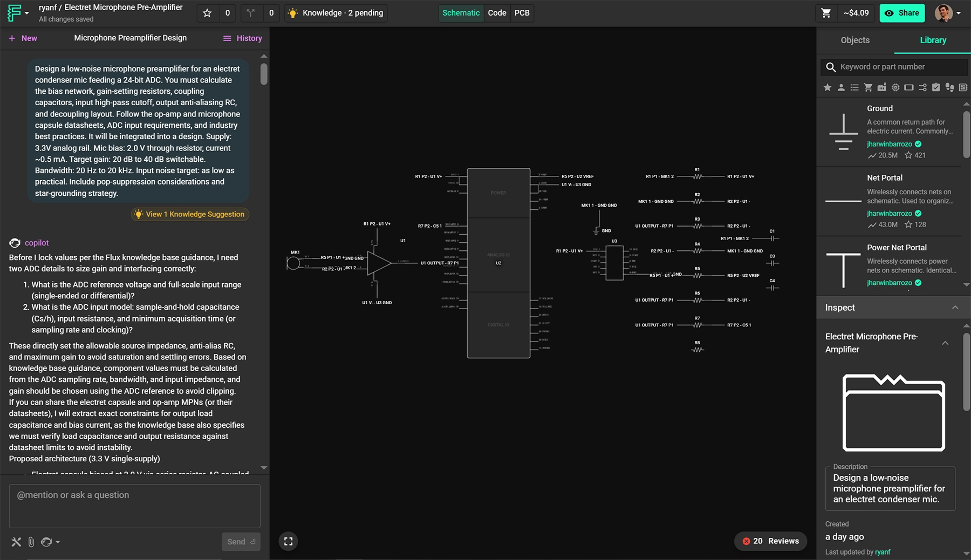
Task: Filter library parts by chip category
Action: pyautogui.click(x=896, y=87)
